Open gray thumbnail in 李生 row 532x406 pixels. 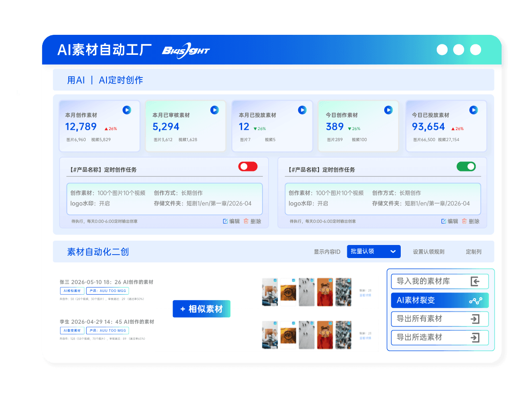coord(307,335)
